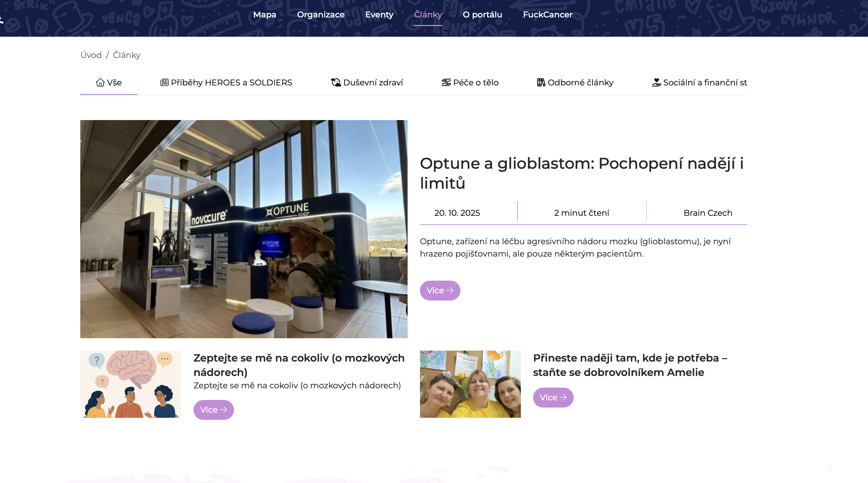The width and height of the screenshot is (868, 483).
Task: Open the Optune a glioblastom article title
Action: click(582, 173)
